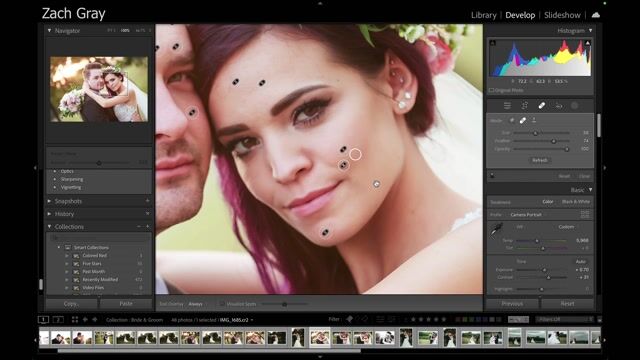Choose the Content-Aware Remove mode icon
The image size is (640, 360).
click(511, 120)
